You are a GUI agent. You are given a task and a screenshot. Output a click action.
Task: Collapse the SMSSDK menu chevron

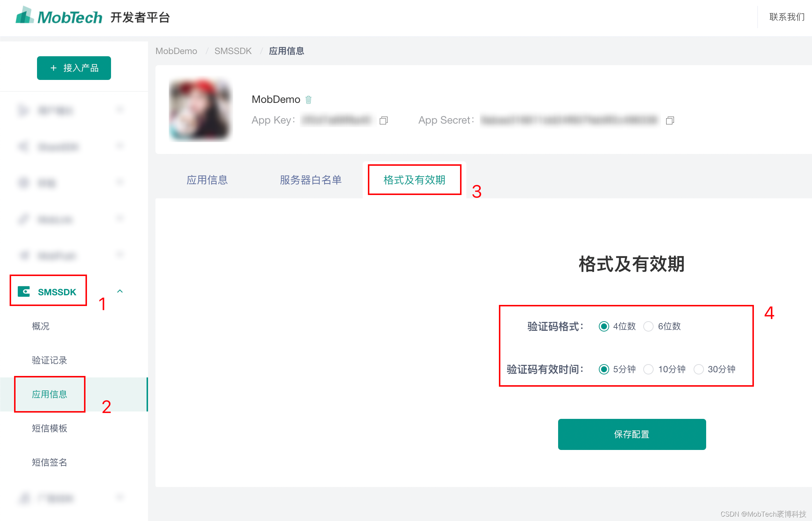120,291
